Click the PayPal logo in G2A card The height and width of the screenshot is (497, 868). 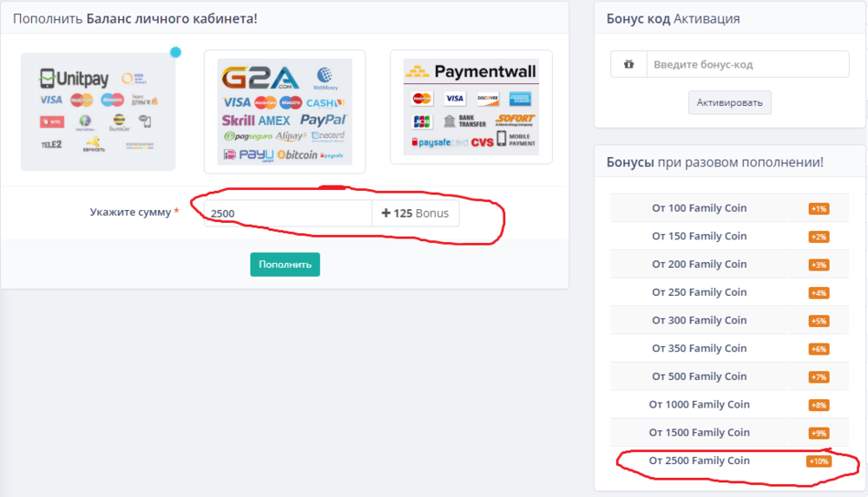click(323, 120)
